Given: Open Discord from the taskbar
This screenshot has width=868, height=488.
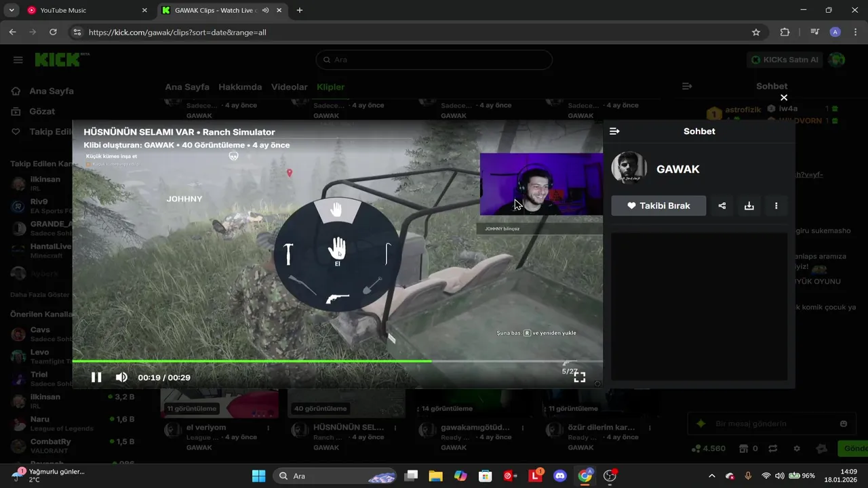Looking at the screenshot, I should [x=559, y=476].
